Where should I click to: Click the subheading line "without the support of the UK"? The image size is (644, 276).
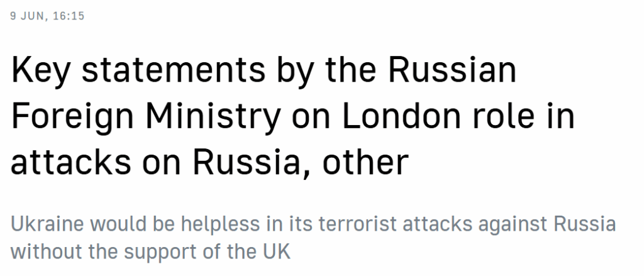point(150,251)
